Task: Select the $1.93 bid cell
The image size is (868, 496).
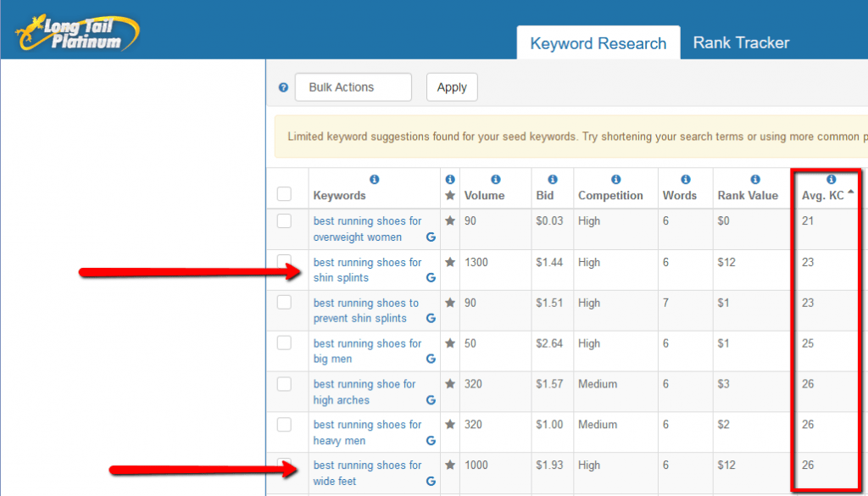Action: click(549, 465)
